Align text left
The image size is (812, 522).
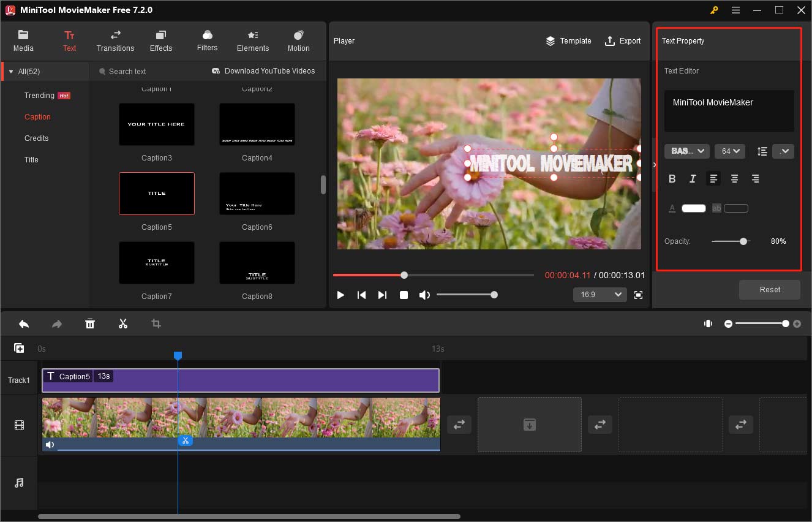point(713,179)
